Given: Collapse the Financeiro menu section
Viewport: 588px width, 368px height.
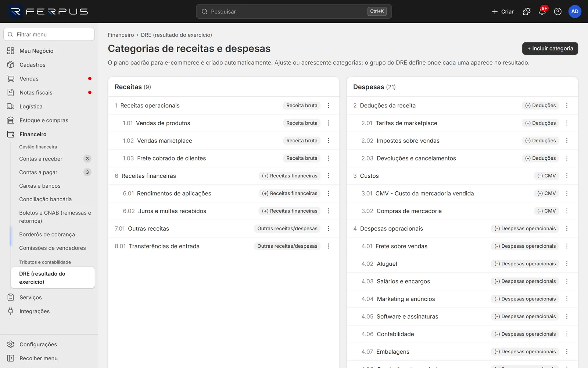Looking at the screenshot, I should click(x=49, y=134).
